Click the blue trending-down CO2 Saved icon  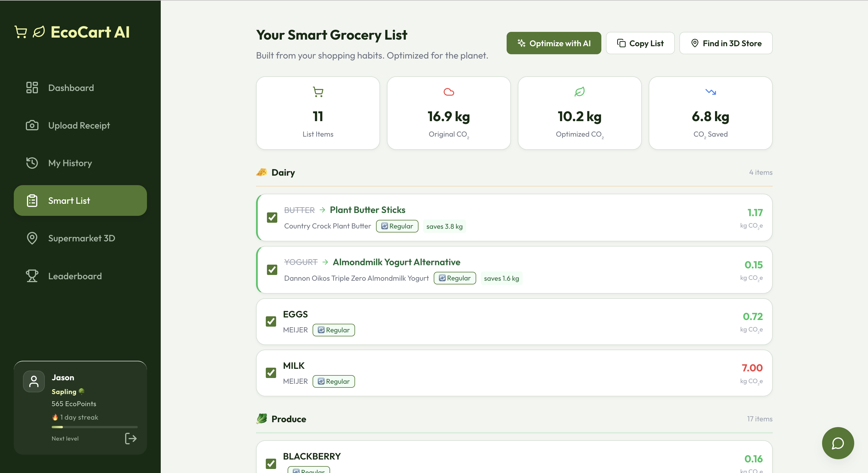[x=710, y=92]
